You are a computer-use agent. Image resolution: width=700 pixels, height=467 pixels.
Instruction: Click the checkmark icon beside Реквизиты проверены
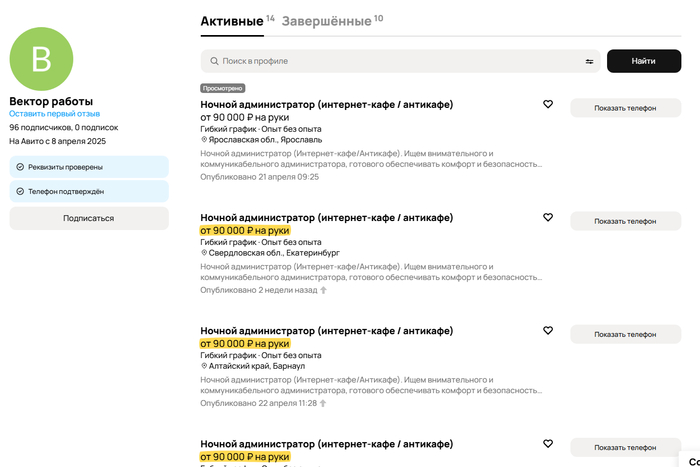[21, 166]
